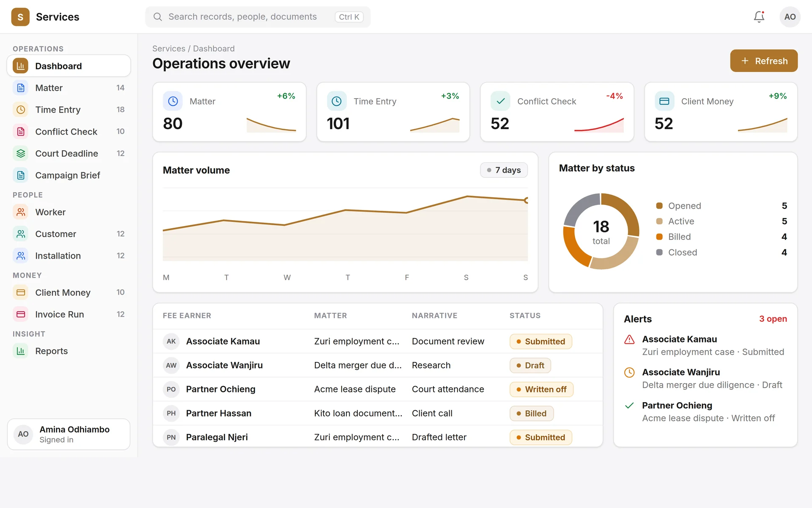Image resolution: width=812 pixels, height=508 pixels.
Task: Open Invoice Run in the sidebar
Action: pos(69,315)
